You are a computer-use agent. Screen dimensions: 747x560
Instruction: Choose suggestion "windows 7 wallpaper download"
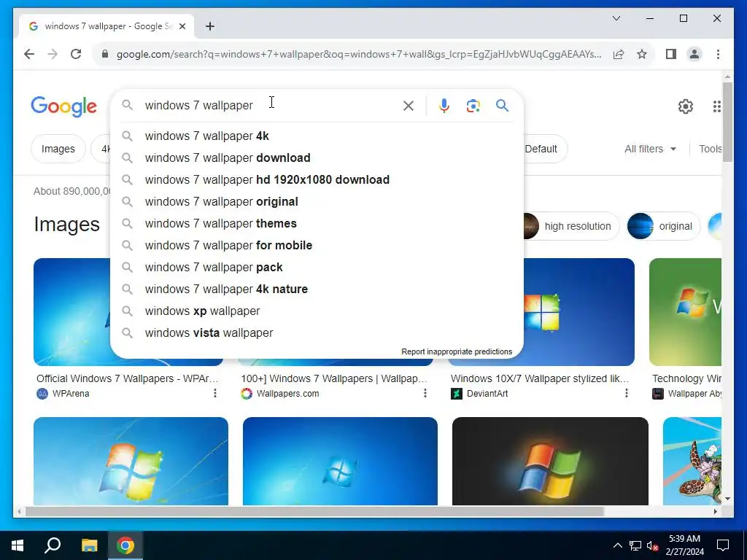(317, 158)
